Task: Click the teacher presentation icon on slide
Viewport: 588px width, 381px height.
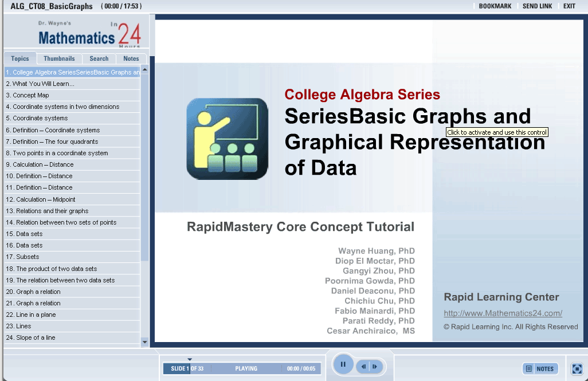Action: (227, 139)
